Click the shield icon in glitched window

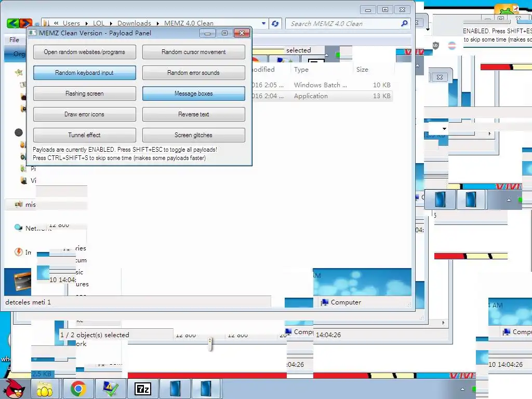(x=436, y=45)
